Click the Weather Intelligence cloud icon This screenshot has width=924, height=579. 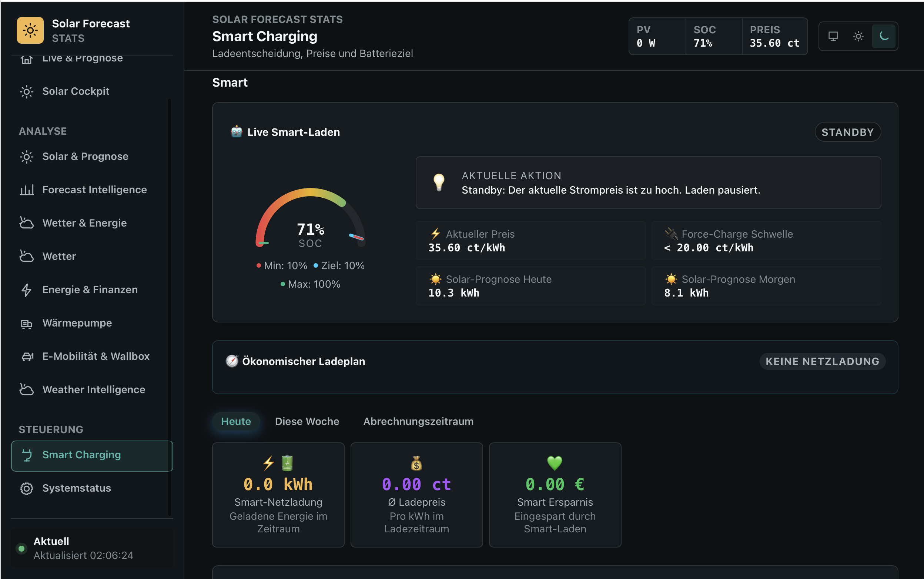pyautogui.click(x=26, y=390)
